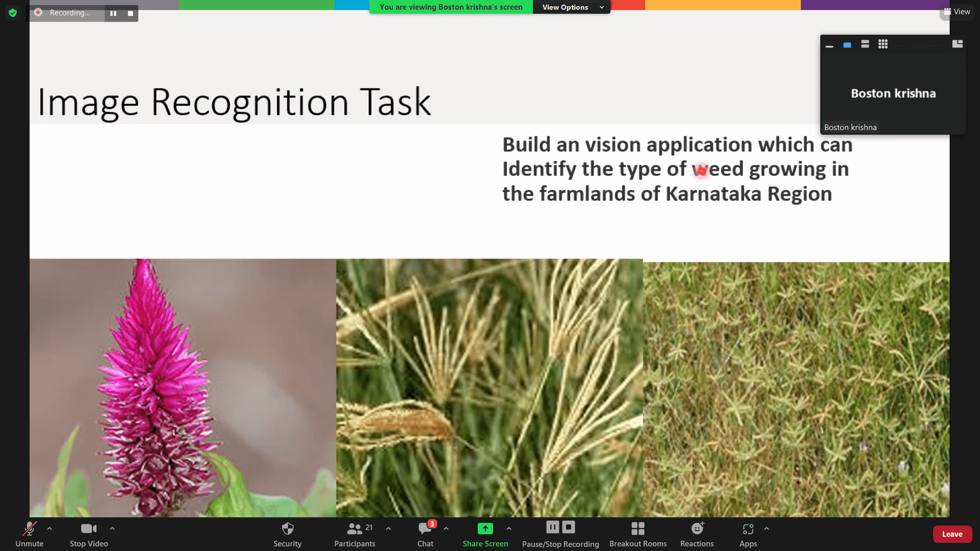The image size is (980, 551).
Task: Select grid thumbnail view
Action: coord(883,44)
